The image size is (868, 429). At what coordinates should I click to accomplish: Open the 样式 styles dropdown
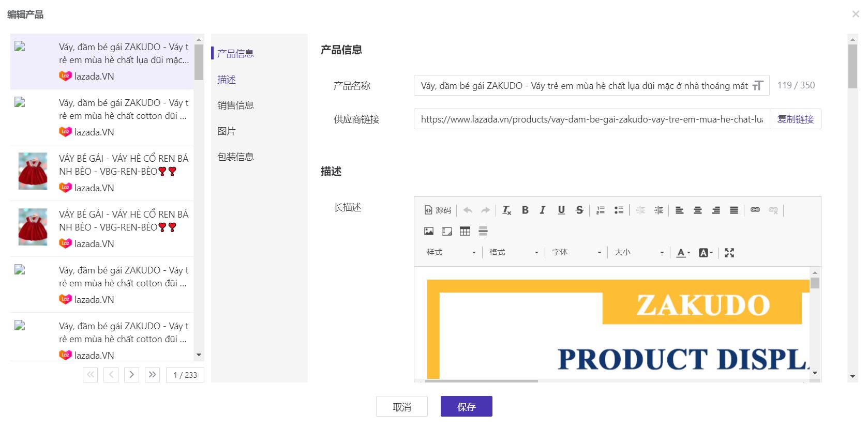(451, 252)
